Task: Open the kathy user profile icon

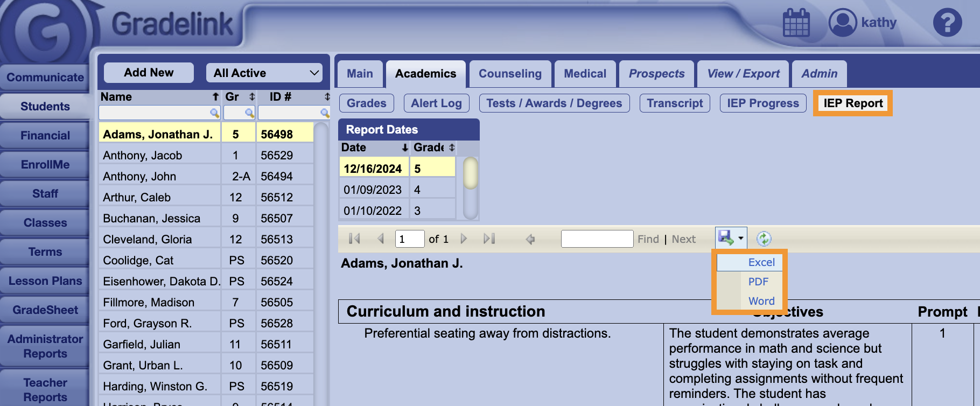Action: pos(843,23)
